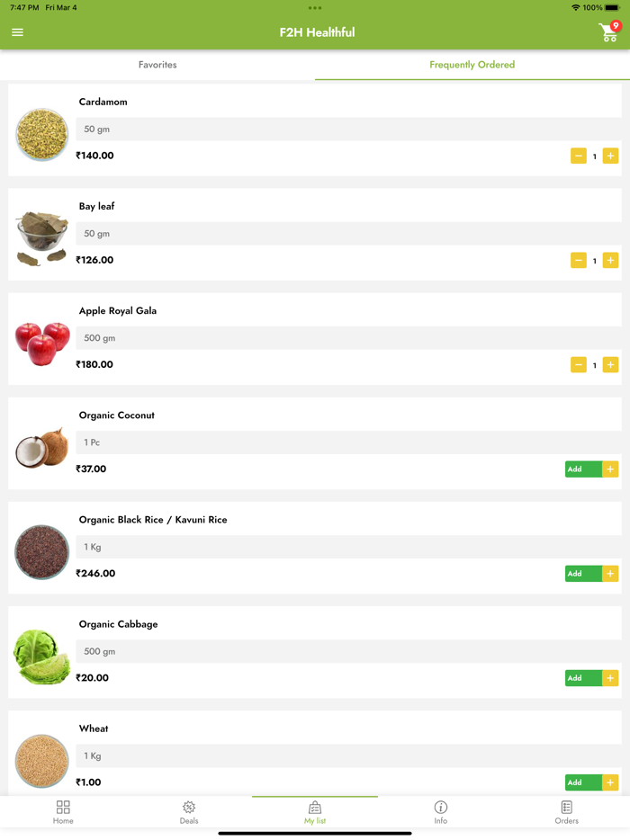
Task: Open the Orders section
Action: 566,812
